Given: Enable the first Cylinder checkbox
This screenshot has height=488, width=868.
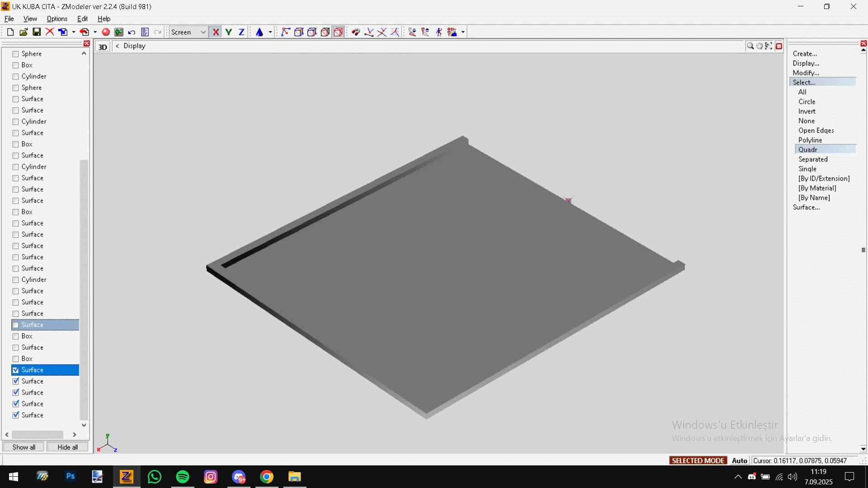Looking at the screenshot, I should pos(16,76).
